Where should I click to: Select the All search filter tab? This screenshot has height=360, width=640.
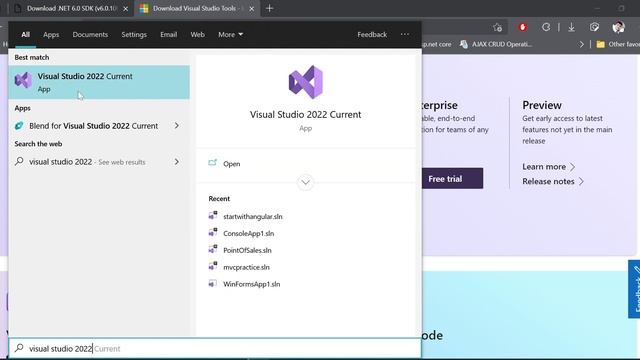[25, 35]
